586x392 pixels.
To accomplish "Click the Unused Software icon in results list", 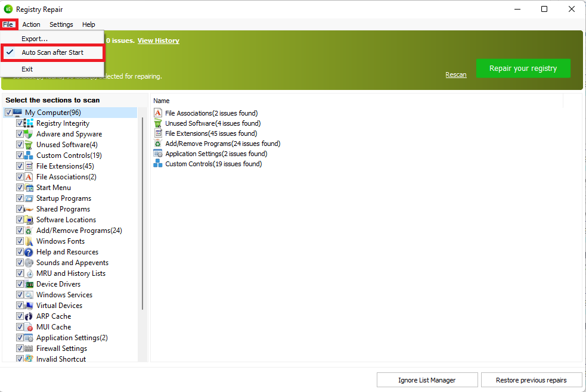I will (158, 123).
